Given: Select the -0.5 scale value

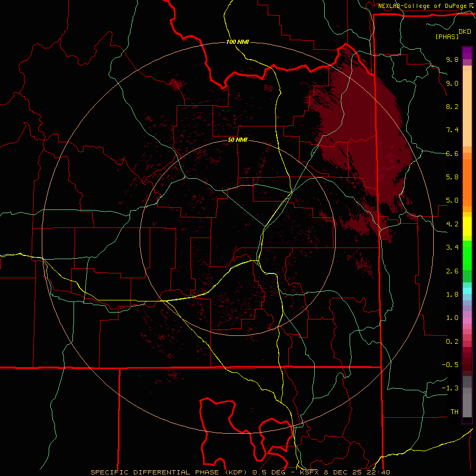Looking at the screenshot, I should click(x=450, y=365).
